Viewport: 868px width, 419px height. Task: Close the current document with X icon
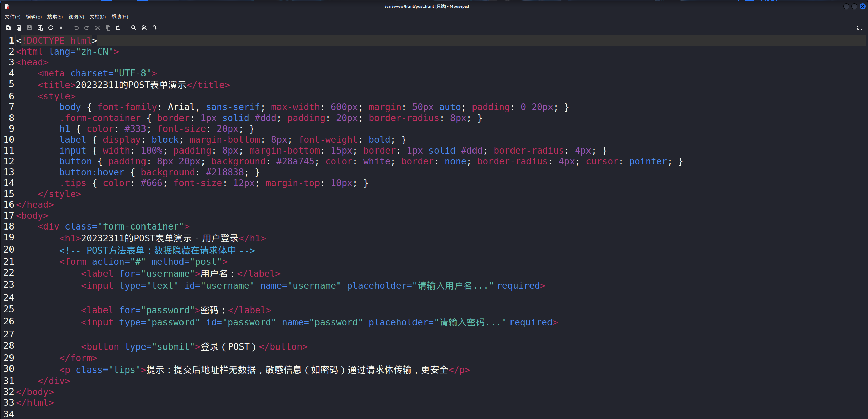(x=61, y=28)
